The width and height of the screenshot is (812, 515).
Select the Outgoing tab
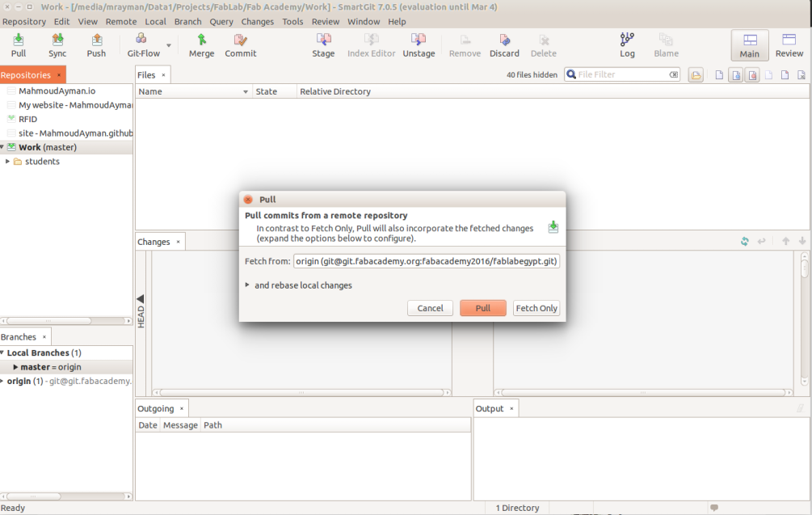coord(155,409)
